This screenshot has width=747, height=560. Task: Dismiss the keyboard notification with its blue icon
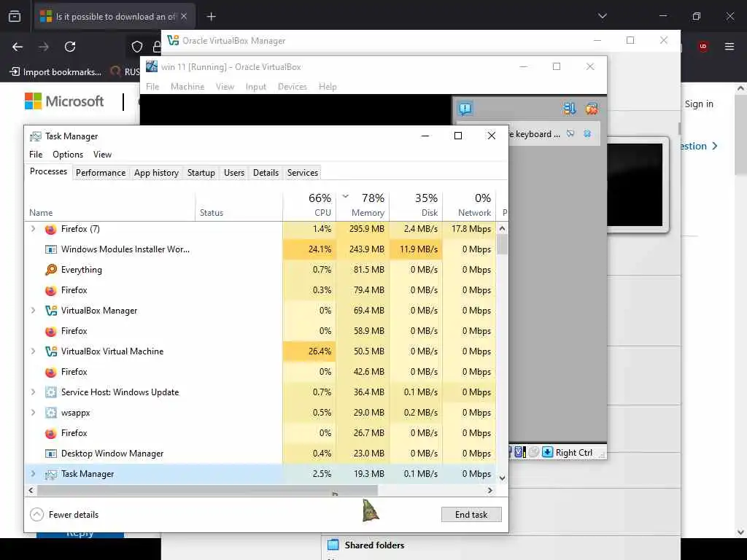coord(587,134)
